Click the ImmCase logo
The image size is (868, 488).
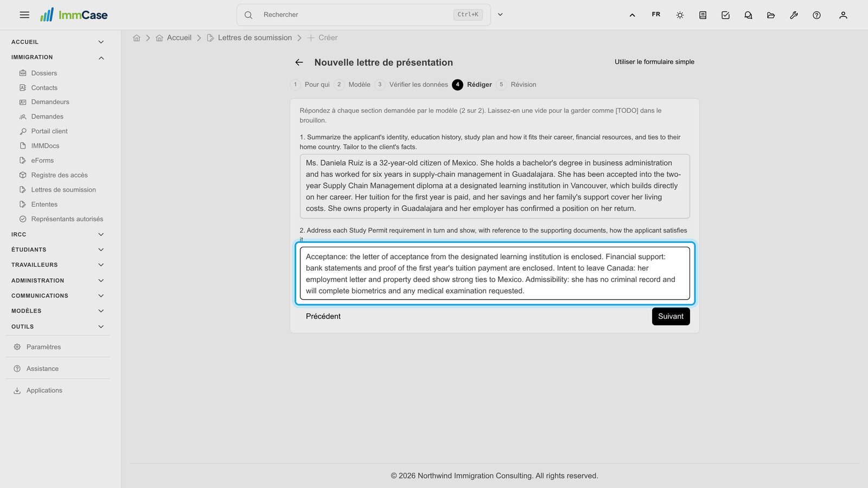click(74, 15)
